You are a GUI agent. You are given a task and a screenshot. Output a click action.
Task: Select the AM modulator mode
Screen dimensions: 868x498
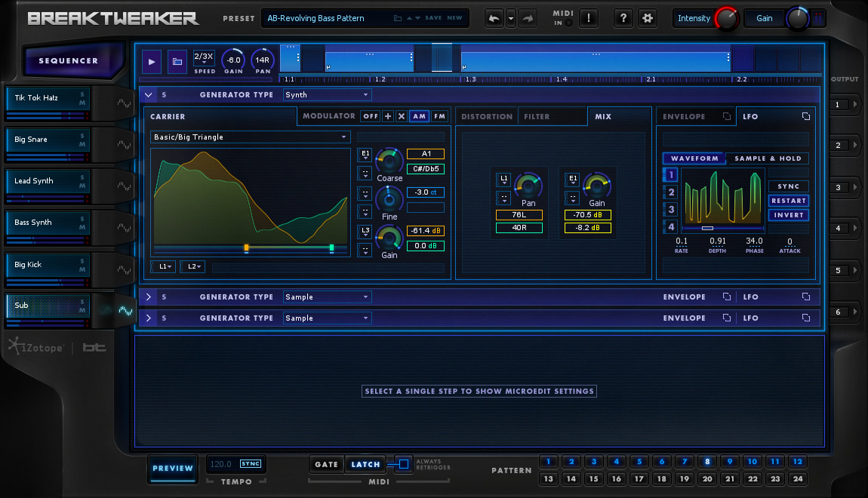pos(420,116)
